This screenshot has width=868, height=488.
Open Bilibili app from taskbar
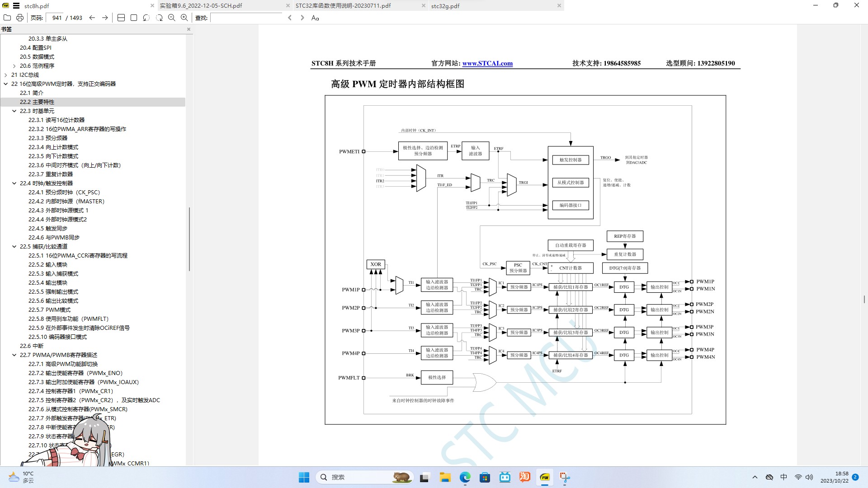505,477
